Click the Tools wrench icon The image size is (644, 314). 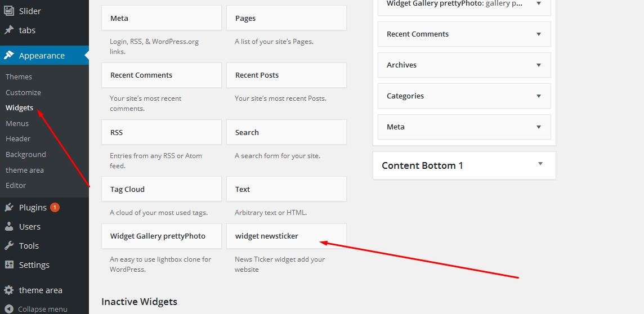coord(9,245)
